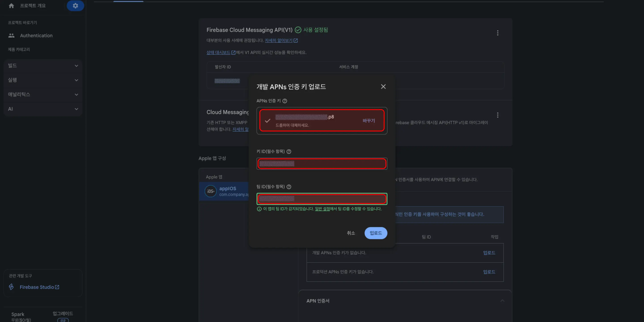Expand the 실행 category
Screen dimensions: 644x322
pyautogui.click(x=43, y=80)
